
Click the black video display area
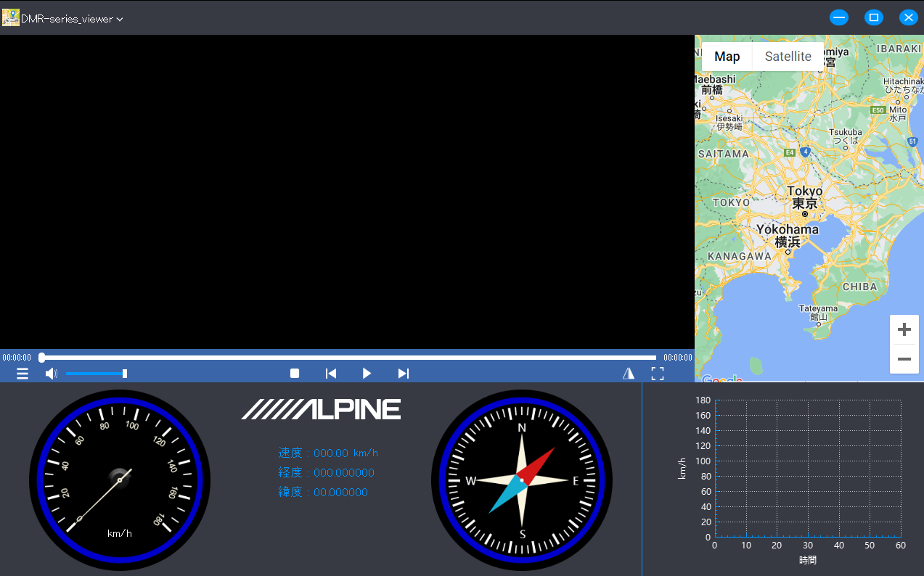point(347,192)
